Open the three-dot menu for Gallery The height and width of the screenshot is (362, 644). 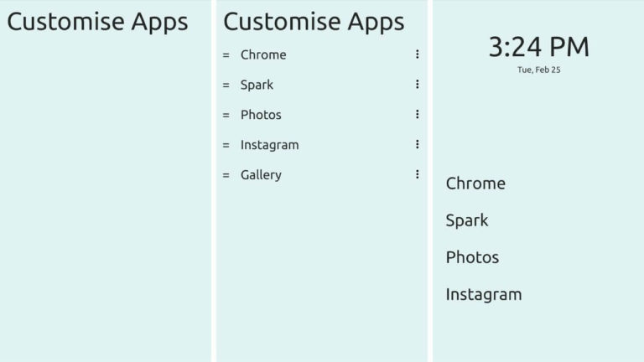coord(417,175)
